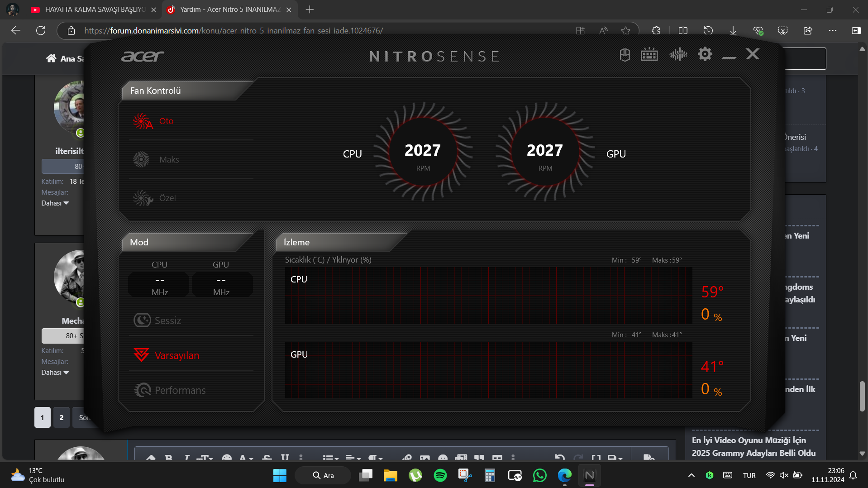
Task: Open the audio waveform settings in NitroSense
Action: (678, 55)
